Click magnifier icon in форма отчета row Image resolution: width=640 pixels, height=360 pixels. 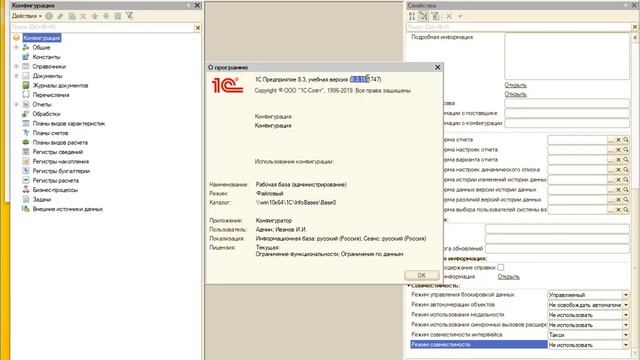[626, 140]
